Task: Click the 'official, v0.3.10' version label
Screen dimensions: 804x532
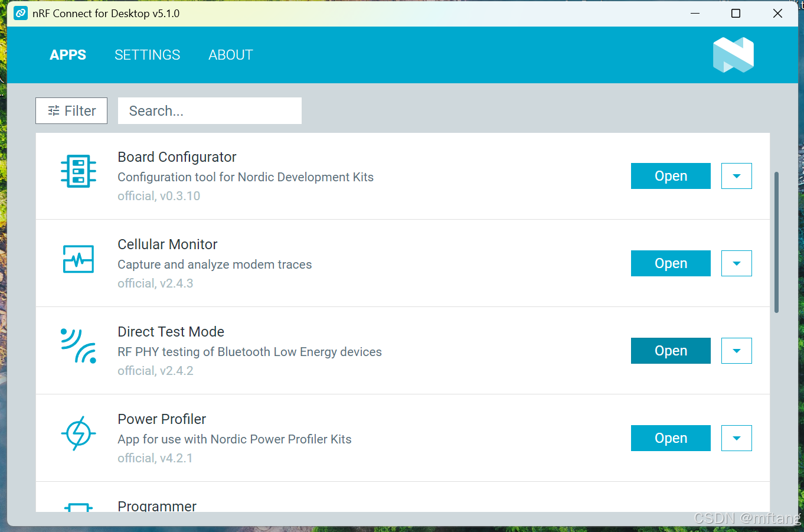Action: (159, 196)
